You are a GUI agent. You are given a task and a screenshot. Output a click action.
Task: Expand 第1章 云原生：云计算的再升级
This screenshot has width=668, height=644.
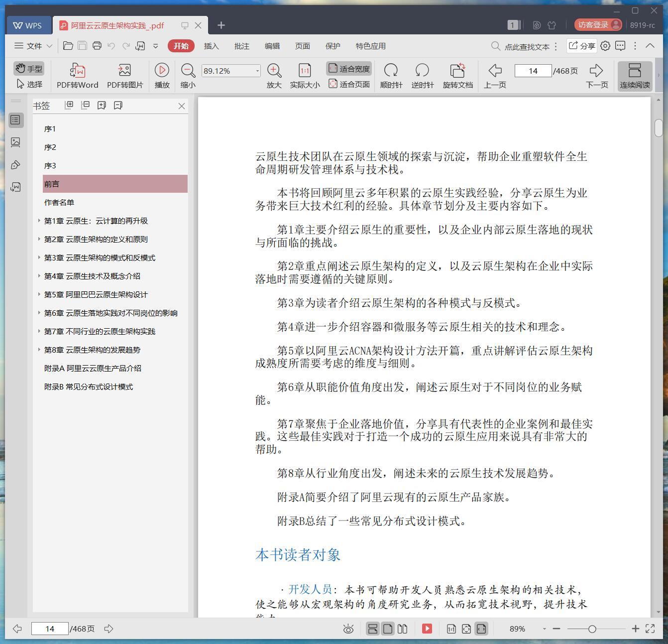point(39,220)
